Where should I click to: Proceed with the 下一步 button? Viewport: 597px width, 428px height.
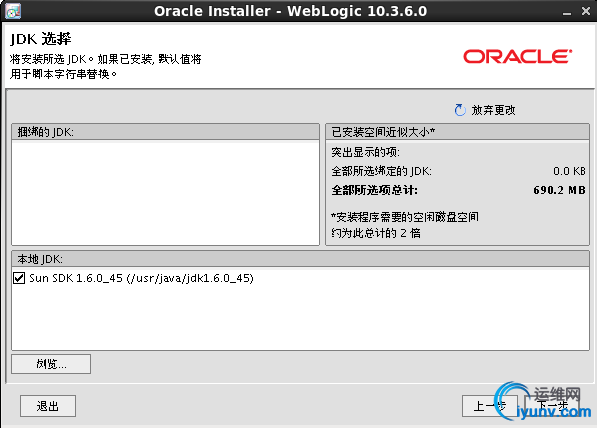[x=552, y=406]
